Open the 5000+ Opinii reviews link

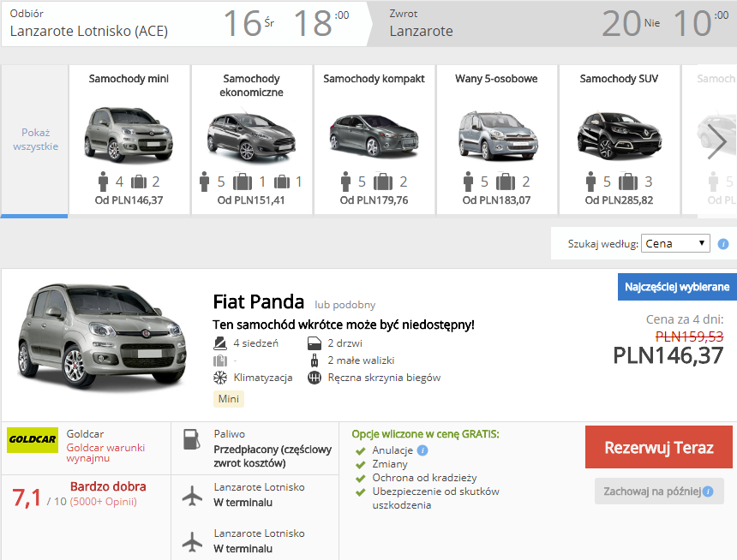click(x=104, y=502)
